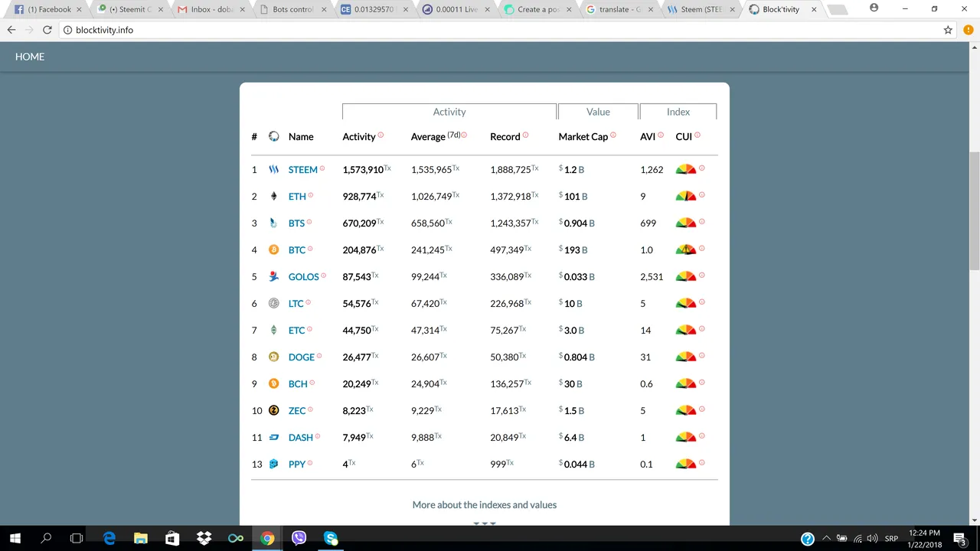Reload the page
980x551 pixels.
pyautogui.click(x=47, y=30)
